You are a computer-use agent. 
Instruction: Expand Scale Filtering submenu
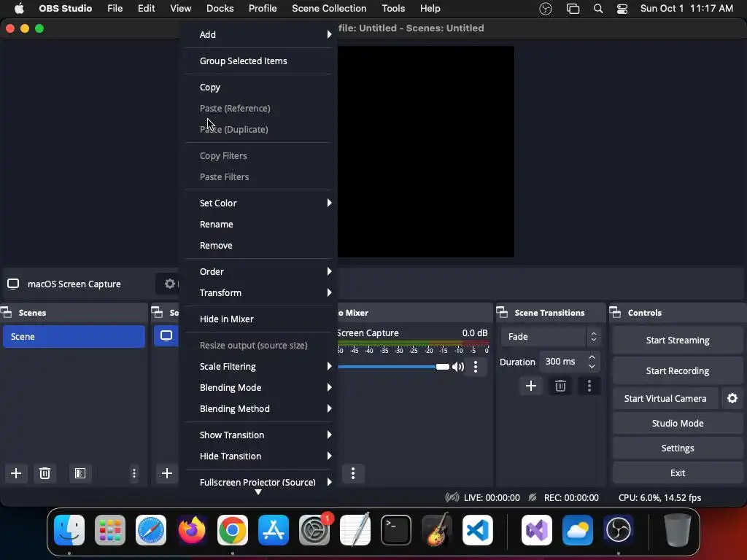pos(258,366)
